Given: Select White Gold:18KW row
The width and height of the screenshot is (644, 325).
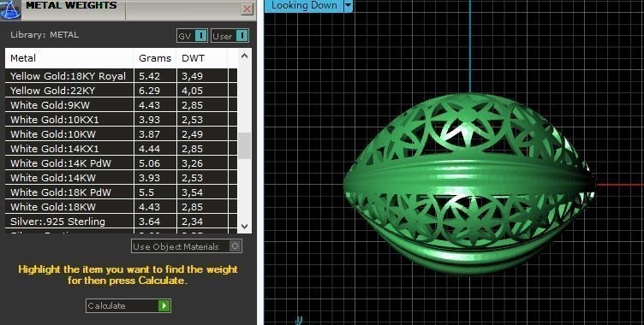Looking at the screenshot, I should click(121, 207).
